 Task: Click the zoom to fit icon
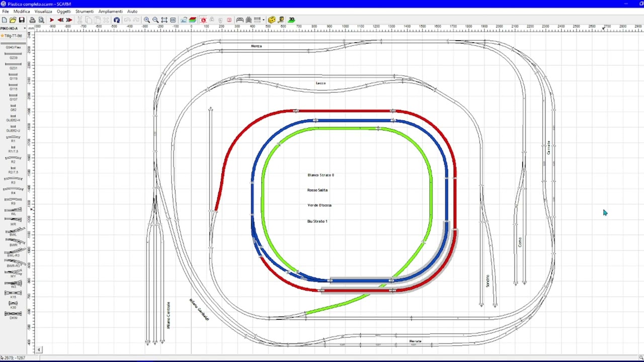(x=164, y=20)
